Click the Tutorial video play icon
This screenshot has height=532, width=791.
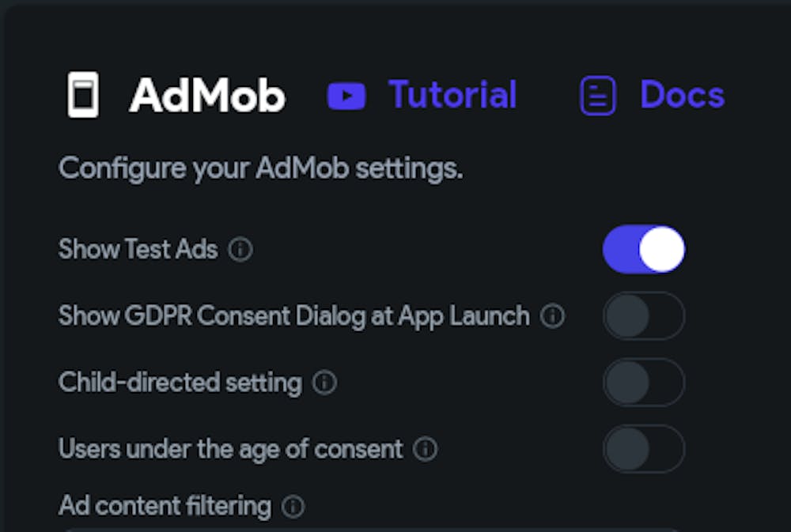346,96
